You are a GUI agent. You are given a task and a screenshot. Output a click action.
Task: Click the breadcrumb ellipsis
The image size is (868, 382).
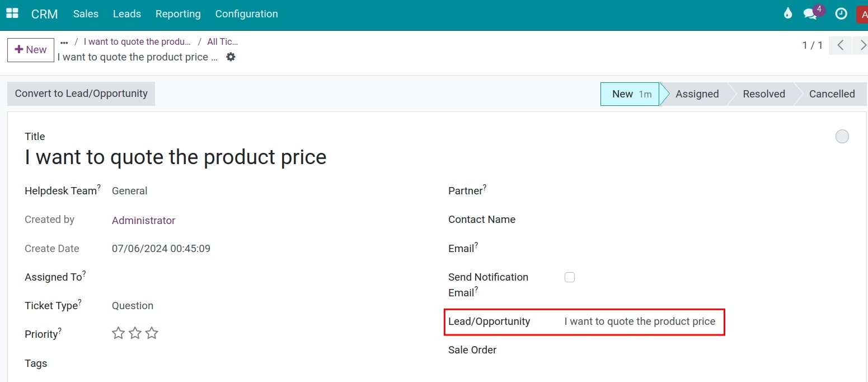point(64,42)
